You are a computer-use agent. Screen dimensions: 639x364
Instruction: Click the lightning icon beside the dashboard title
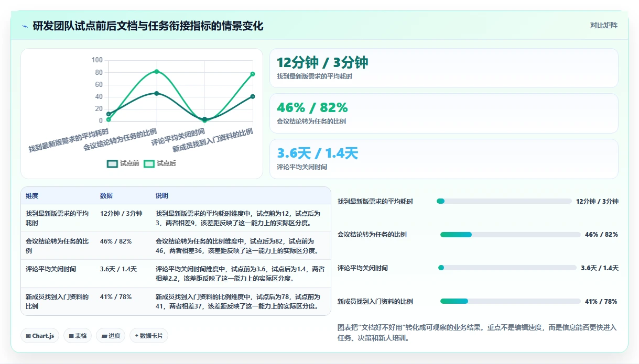click(25, 26)
